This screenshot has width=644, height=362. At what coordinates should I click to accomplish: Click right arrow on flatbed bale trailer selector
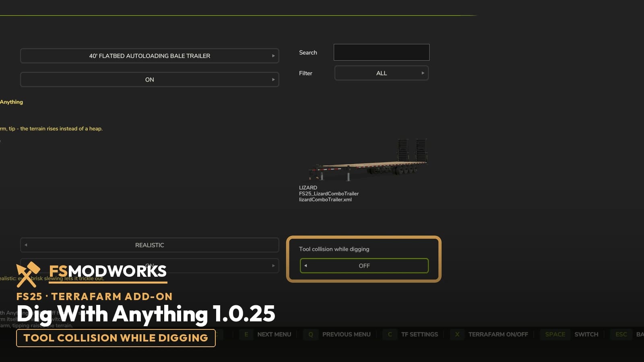pyautogui.click(x=273, y=56)
